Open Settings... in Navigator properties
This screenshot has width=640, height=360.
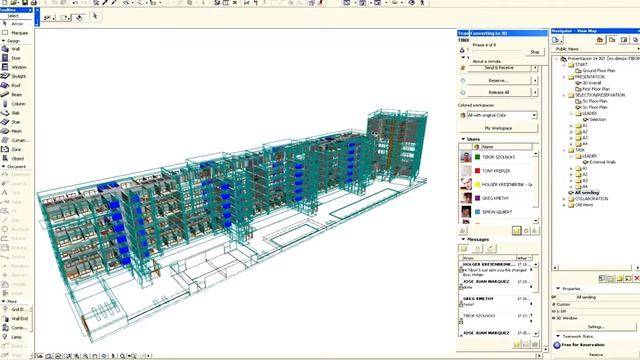coord(596,327)
